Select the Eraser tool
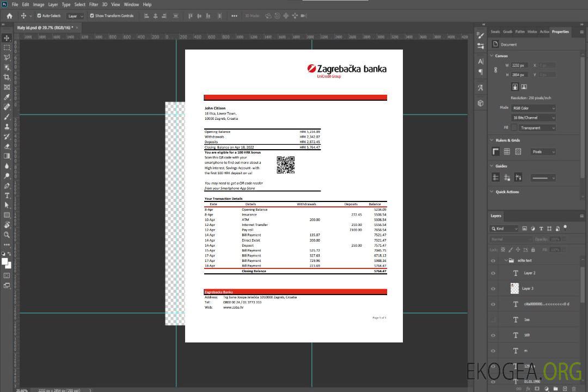This screenshot has height=392, width=588. pyautogui.click(x=7, y=146)
